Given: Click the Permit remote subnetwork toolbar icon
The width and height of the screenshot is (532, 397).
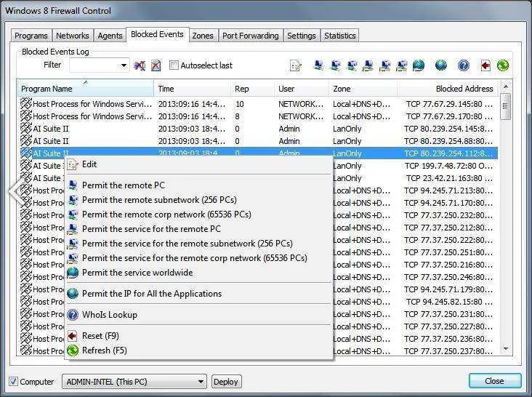Looking at the screenshot, I should [x=335, y=65].
